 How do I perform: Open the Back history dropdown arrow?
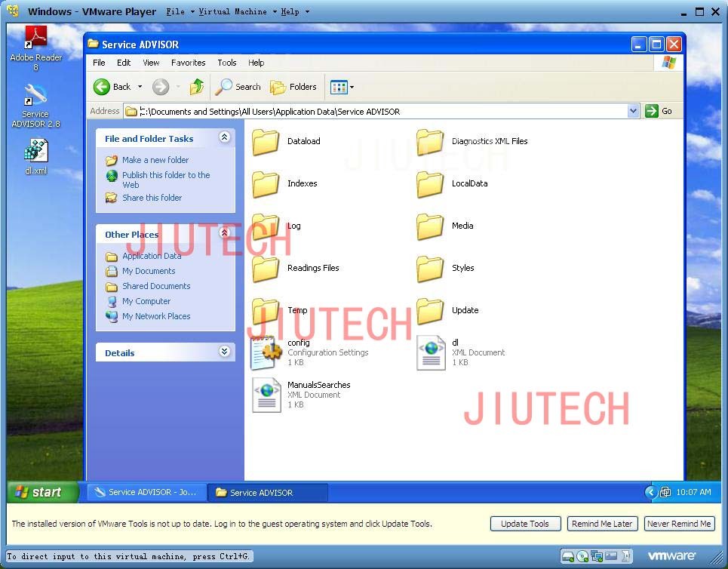click(140, 87)
